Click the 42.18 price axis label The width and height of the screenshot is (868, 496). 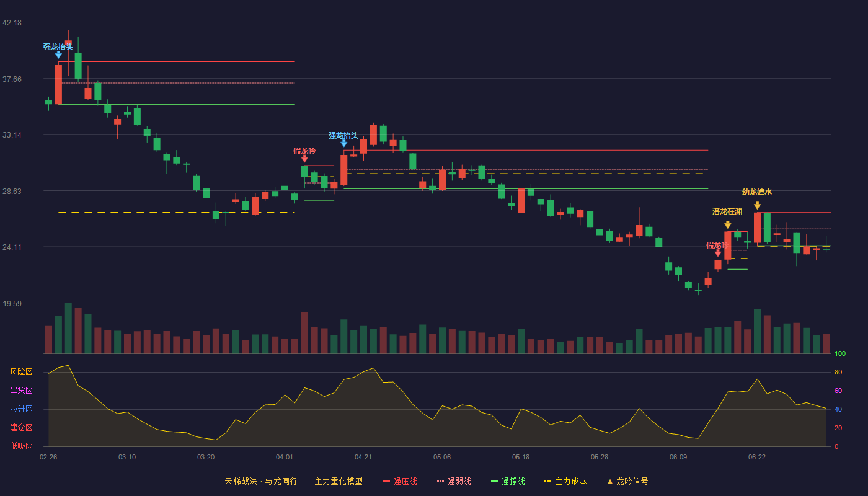pyautogui.click(x=12, y=23)
